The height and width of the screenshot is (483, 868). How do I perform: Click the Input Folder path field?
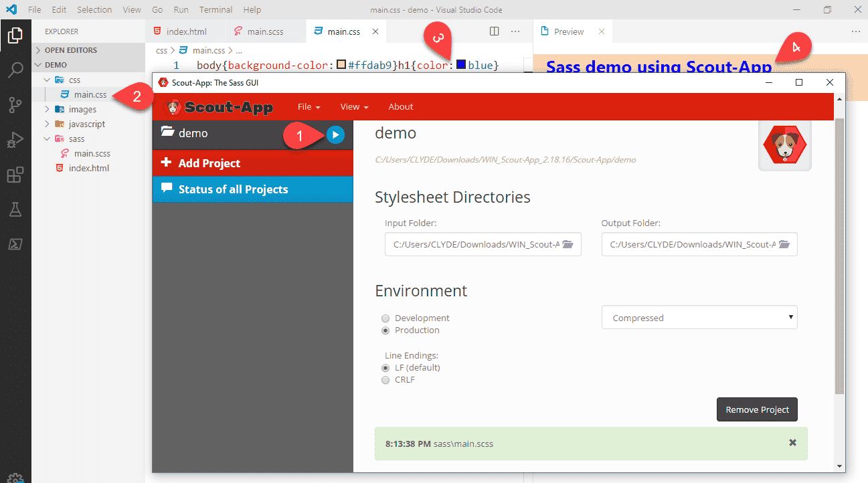pos(483,245)
